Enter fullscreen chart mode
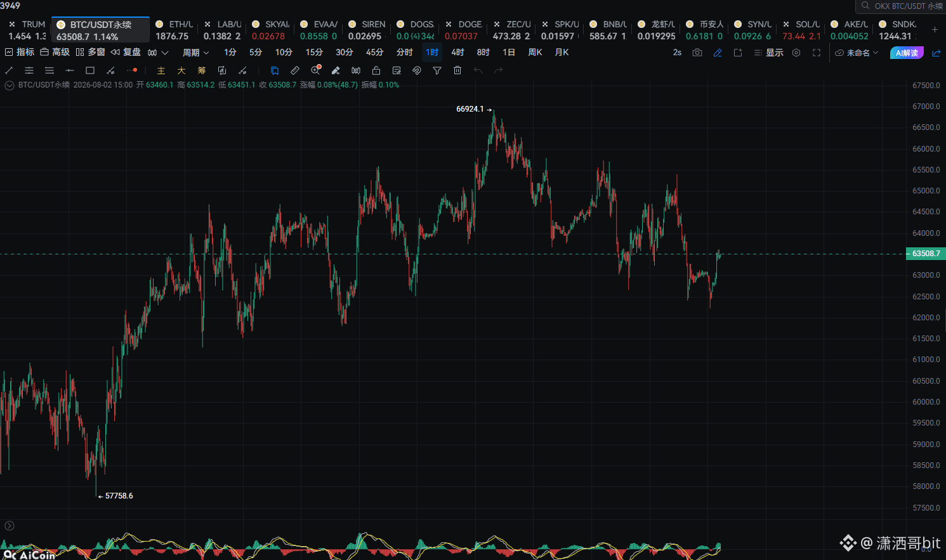This screenshot has height=560, width=946. [817, 53]
